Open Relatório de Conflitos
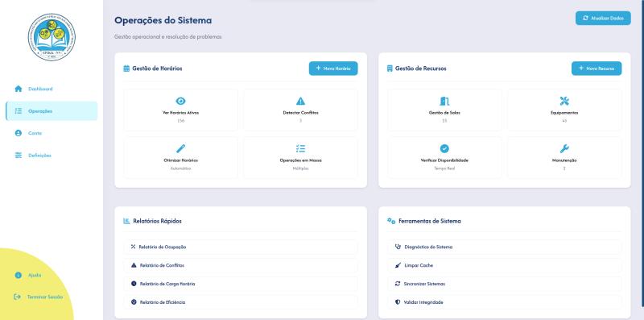Screen dimensions: 644x320 point(240,265)
